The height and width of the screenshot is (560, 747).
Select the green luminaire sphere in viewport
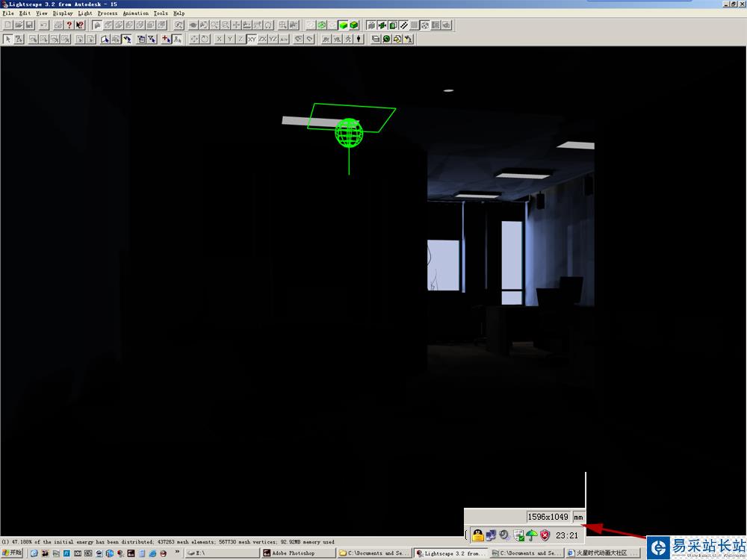(x=349, y=133)
